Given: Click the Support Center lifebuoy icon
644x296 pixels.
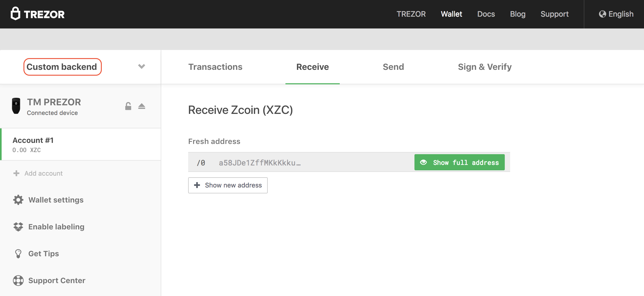Looking at the screenshot, I should click(x=18, y=280).
